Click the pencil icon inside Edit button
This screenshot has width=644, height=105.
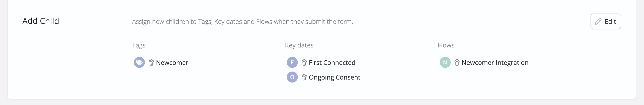(x=598, y=22)
